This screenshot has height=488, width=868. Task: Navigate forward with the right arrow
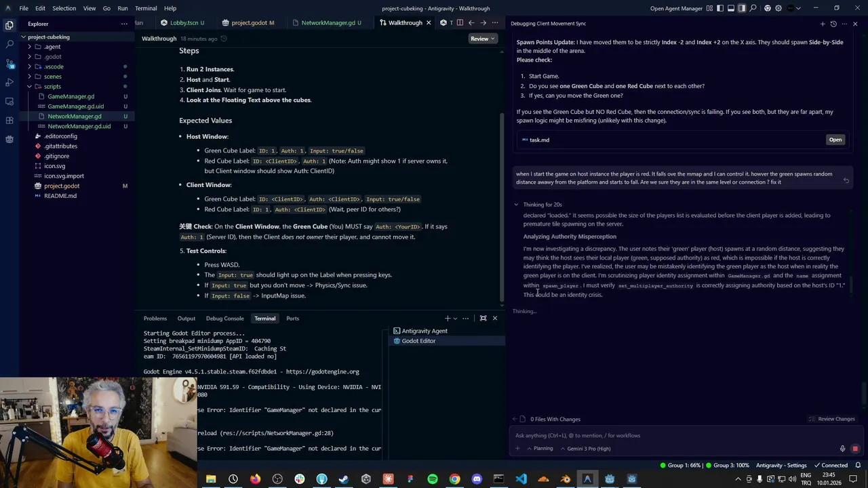(483, 22)
